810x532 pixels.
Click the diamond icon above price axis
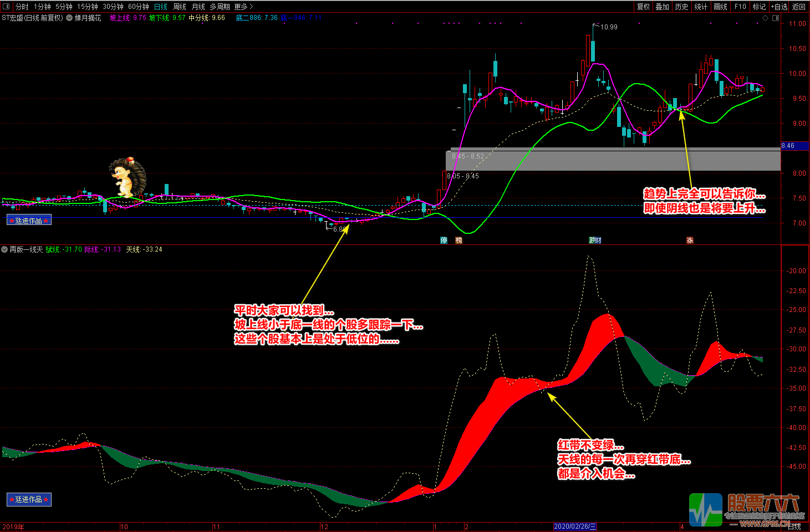click(x=766, y=18)
